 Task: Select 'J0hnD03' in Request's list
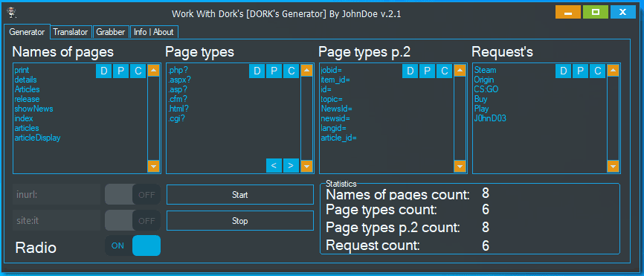[x=490, y=118]
